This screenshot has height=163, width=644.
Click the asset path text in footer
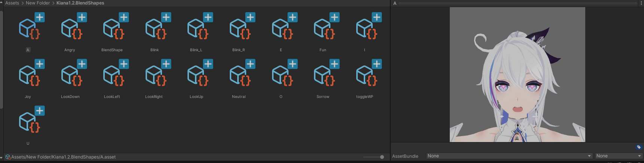64,157
